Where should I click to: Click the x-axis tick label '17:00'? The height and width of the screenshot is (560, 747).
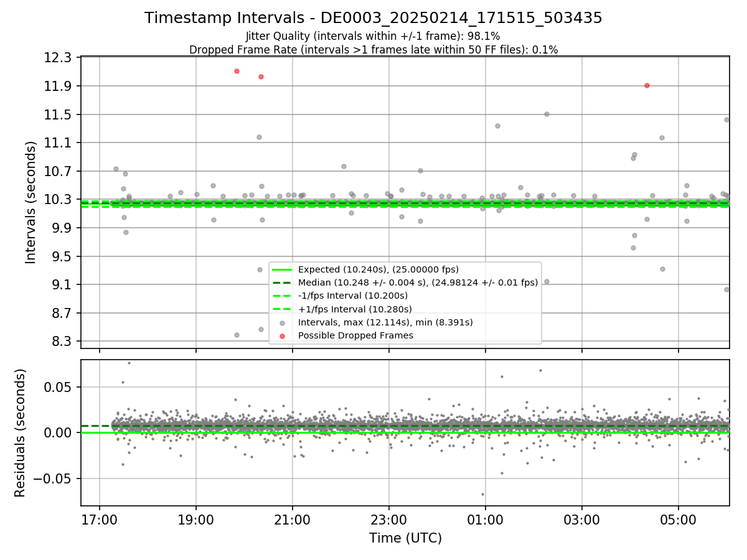tap(100, 520)
